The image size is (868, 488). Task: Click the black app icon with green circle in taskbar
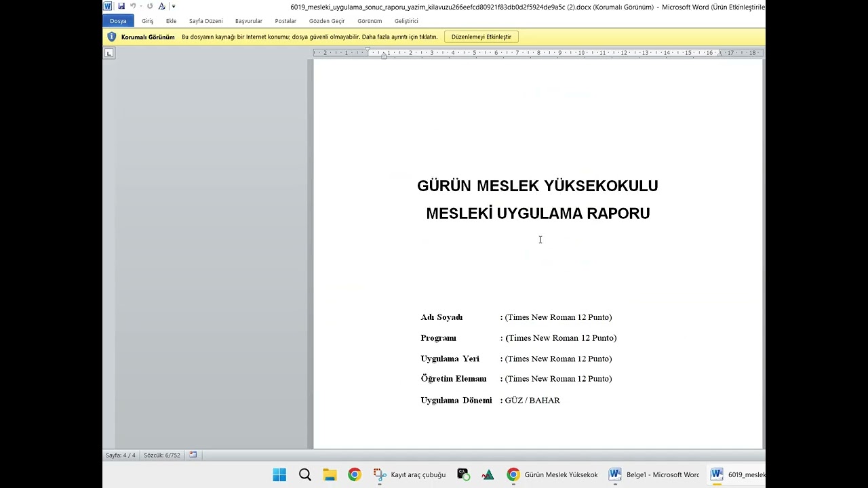463,474
